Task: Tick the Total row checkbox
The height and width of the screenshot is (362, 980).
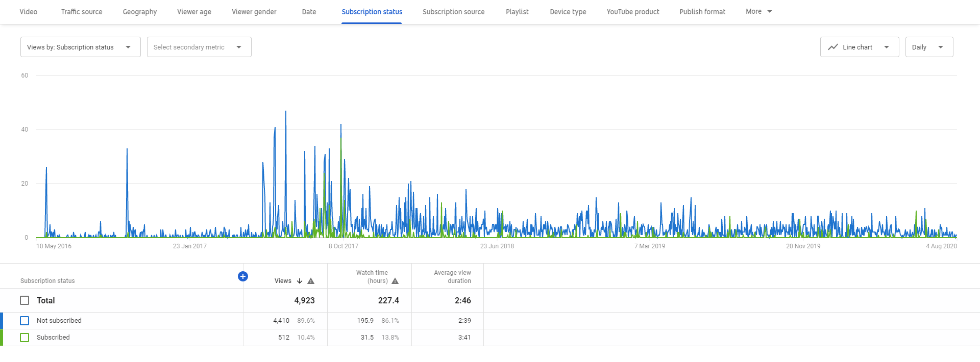Action: pyautogui.click(x=24, y=300)
